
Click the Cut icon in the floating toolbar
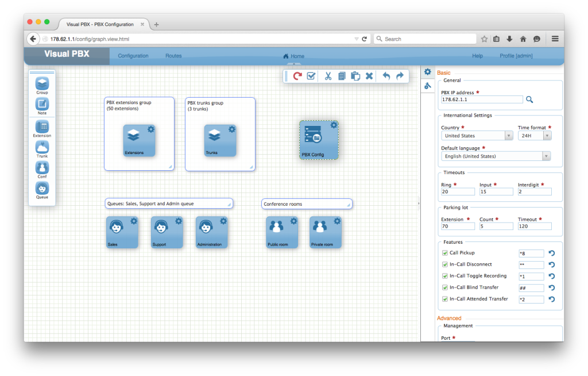(328, 76)
